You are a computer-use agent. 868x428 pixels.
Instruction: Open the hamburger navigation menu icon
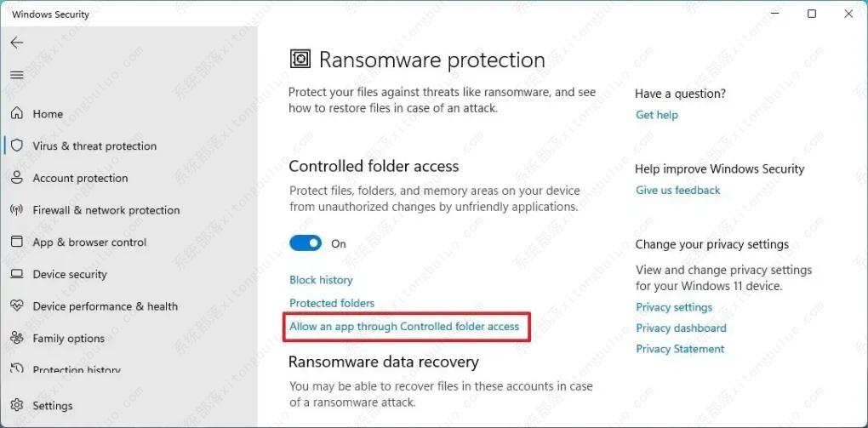point(17,75)
